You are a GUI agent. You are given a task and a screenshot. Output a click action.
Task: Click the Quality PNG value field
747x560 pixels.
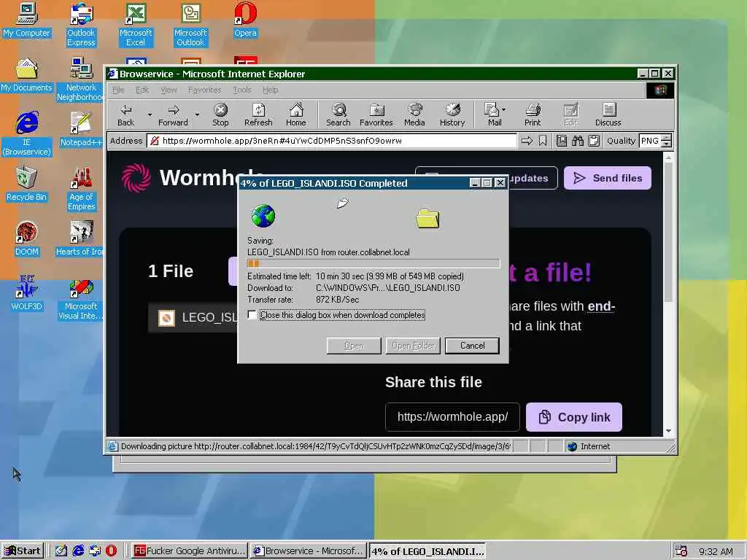(650, 141)
